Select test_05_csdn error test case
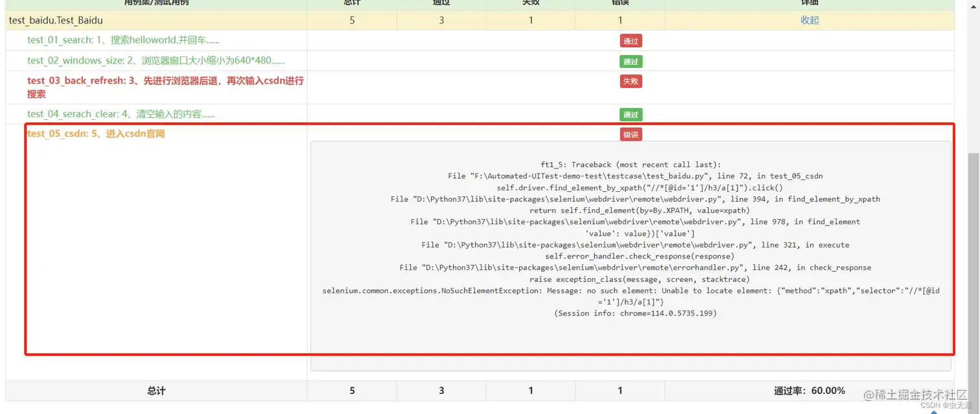Image resolution: width=980 pixels, height=414 pixels. pos(96,134)
